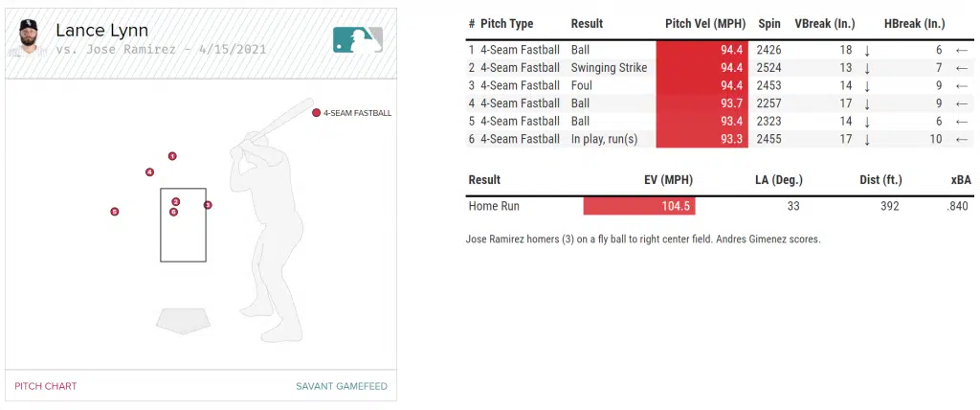This screenshot has height=410, width=980.
Task: Click pitch marker 2 inside the strike zone
Action: click(176, 201)
